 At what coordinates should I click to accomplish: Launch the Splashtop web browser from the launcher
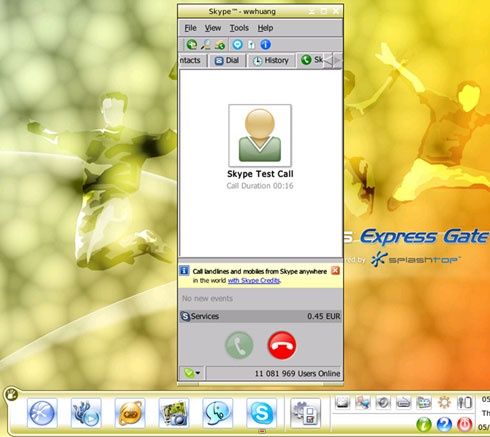42,413
